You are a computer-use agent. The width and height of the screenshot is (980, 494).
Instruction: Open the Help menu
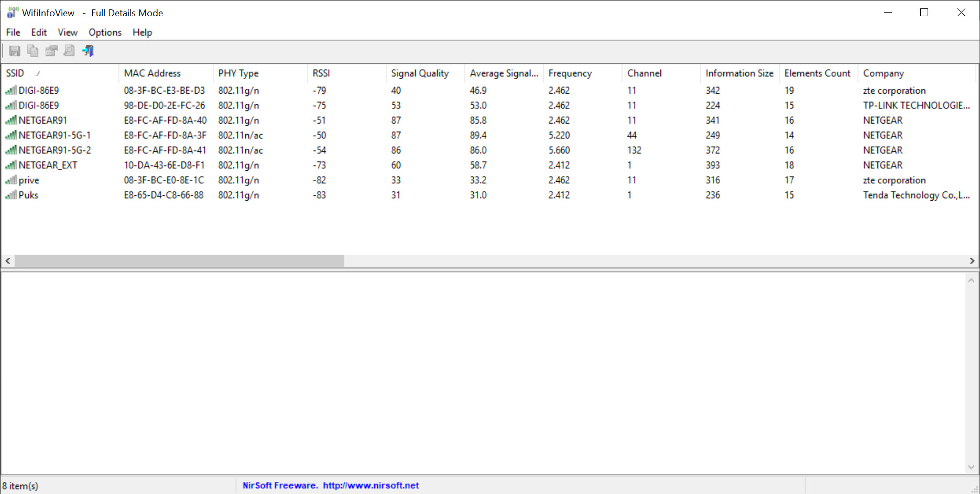[x=142, y=32]
